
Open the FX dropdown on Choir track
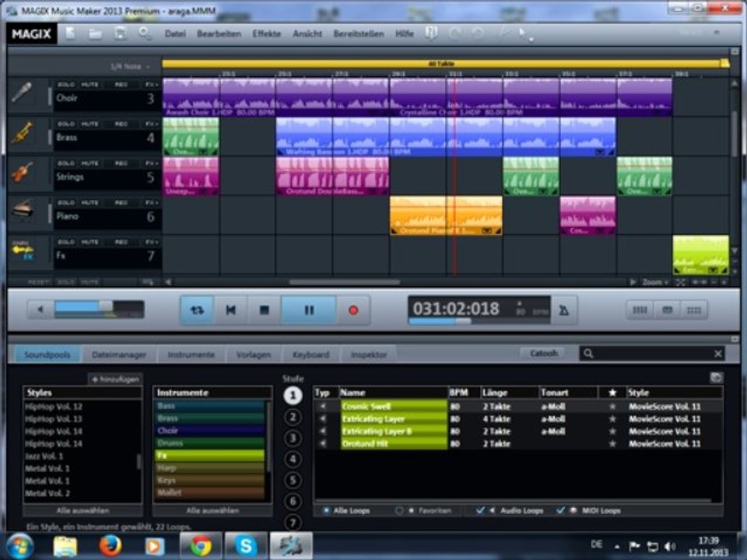152,84
